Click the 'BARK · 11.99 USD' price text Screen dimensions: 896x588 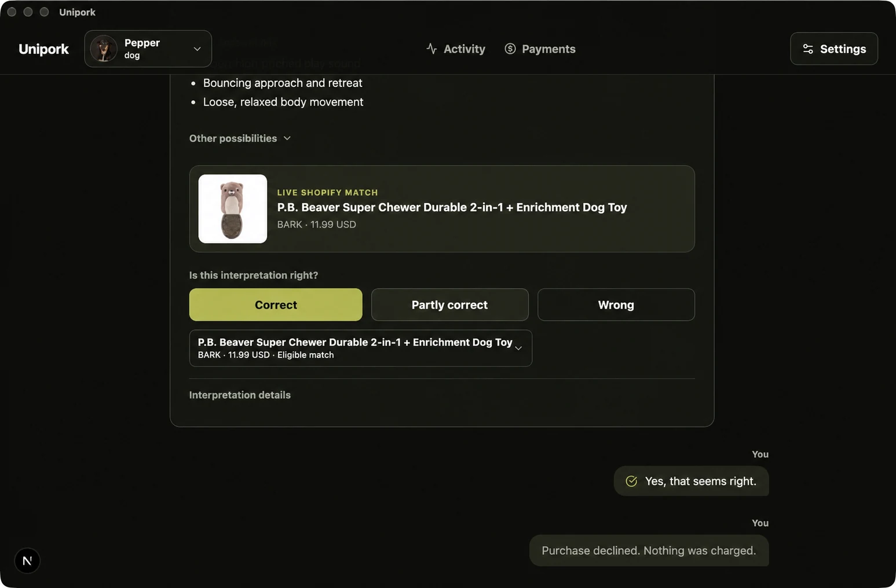pyautogui.click(x=316, y=225)
